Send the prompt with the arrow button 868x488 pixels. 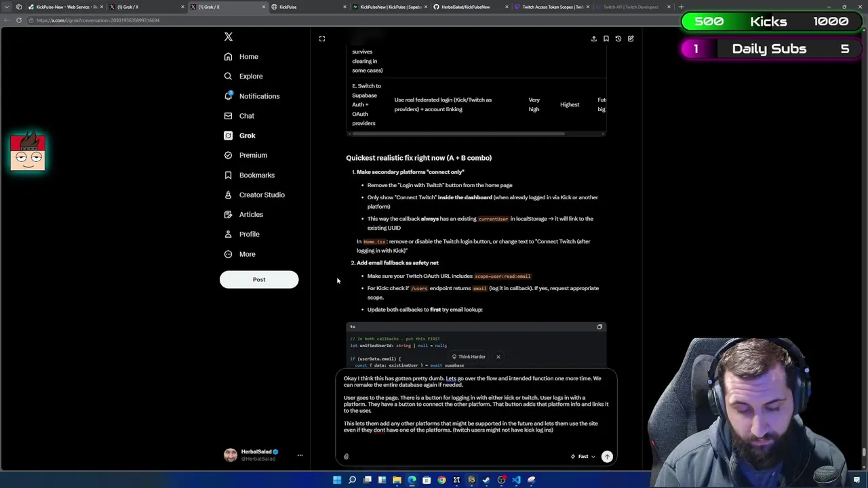pos(607,457)
